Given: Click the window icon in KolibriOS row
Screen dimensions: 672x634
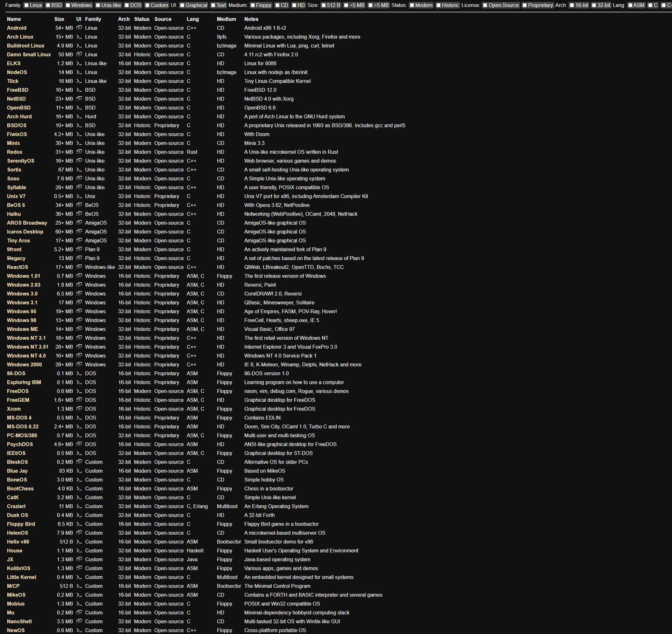Looking at the screenshot, I should click(x=79, y=568).
